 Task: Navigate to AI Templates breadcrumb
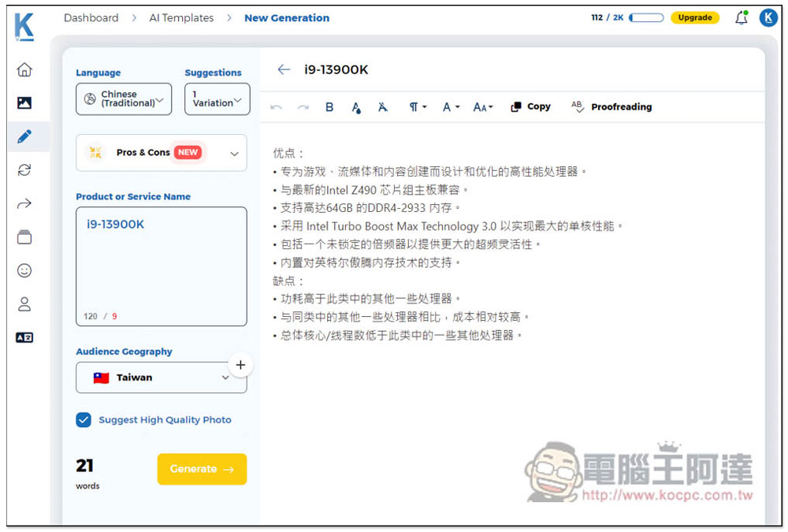(x=181, y=18)
